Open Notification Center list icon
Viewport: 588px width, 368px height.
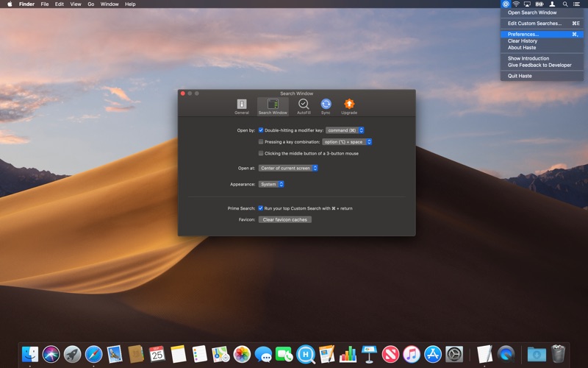576,4
